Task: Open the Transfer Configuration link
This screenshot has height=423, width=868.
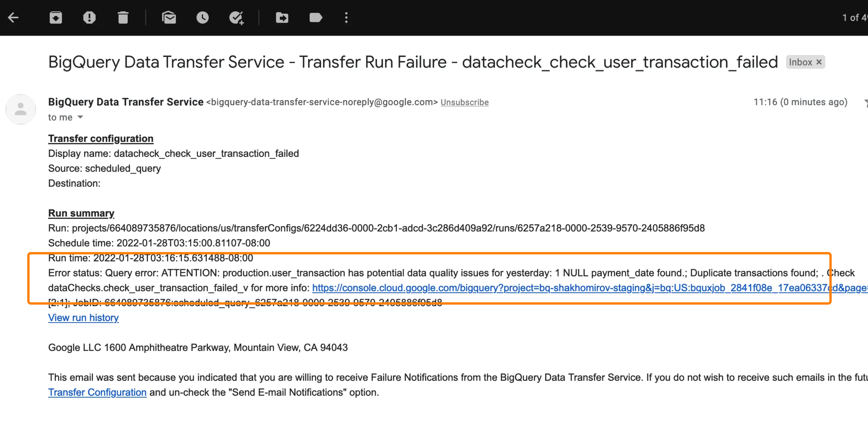Action: pyautogui.click(x=97, y=392)
